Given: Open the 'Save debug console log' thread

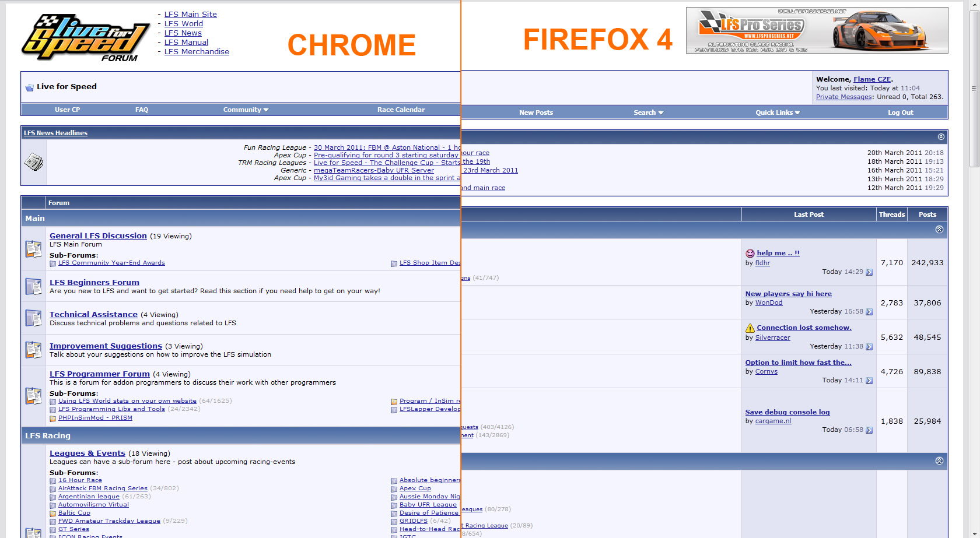Looking at the screenshot, I should coord(787,412).
